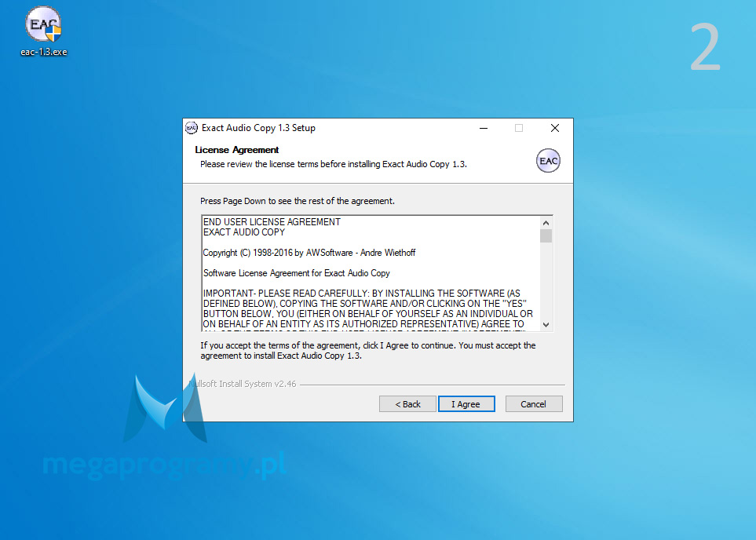Click the 'EXACT AUDIO COPY' license line
This screenshot has height=540, width=756.
point(244,232)
